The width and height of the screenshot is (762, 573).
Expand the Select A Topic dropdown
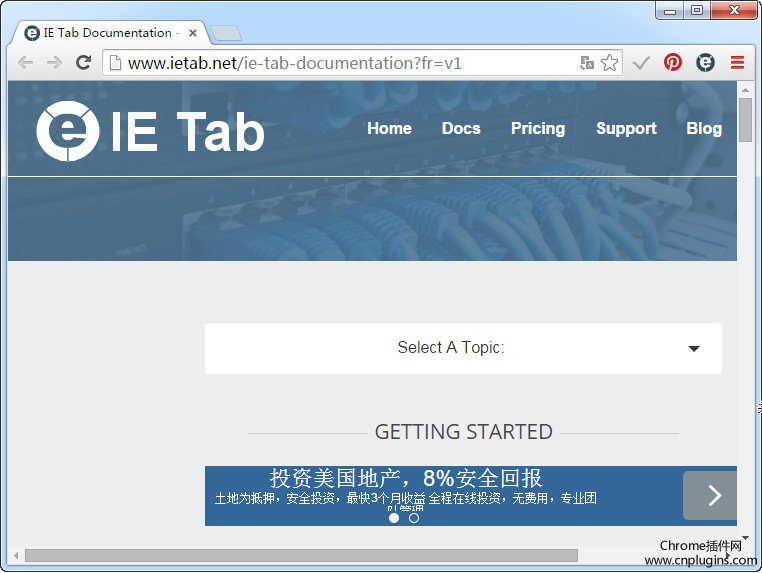pyautogui.click(x=463, y=348)
